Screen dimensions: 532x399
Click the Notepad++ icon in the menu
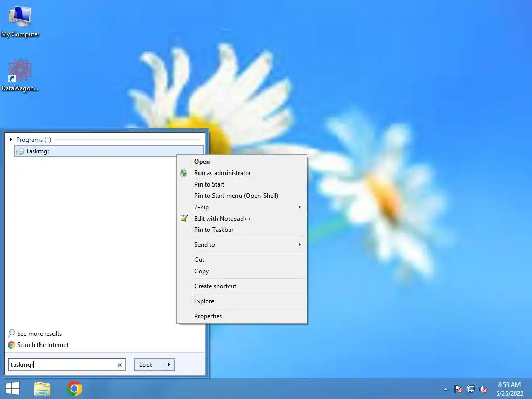(183, 219)
